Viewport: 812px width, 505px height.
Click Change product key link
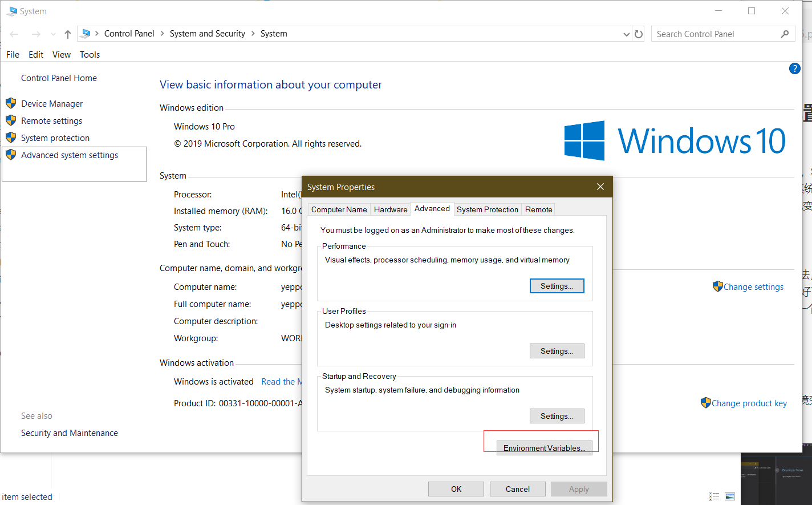[x=749, y=403]
